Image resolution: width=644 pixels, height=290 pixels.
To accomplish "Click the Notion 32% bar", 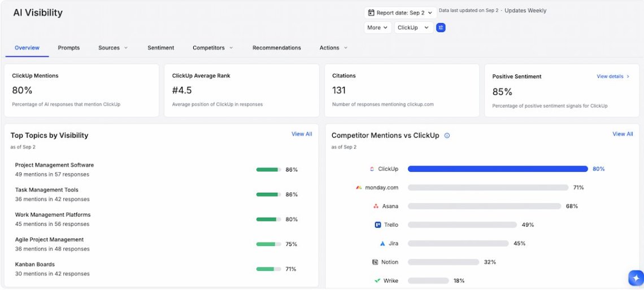I will coord(443,262).
